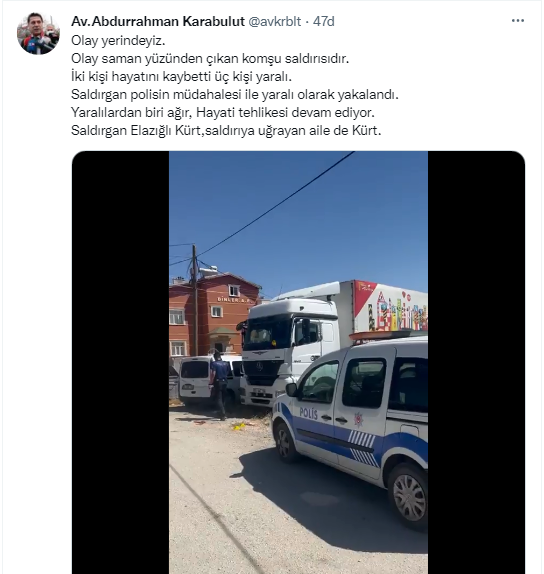Play the embedded police scene video

[298, 362]
